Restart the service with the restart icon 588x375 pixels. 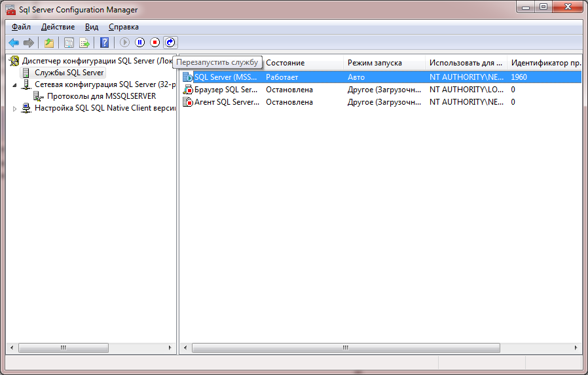coord(170,43)
